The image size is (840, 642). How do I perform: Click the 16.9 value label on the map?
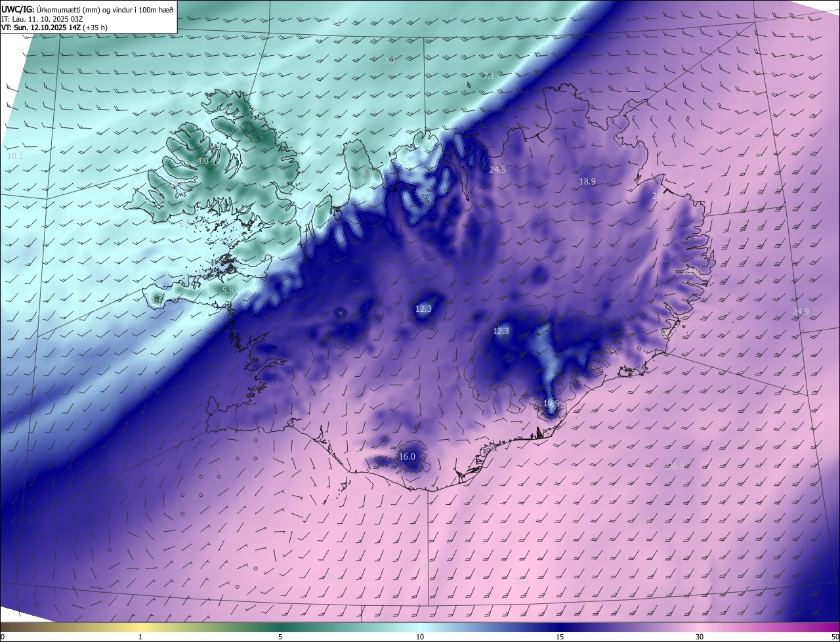[552, 403]
